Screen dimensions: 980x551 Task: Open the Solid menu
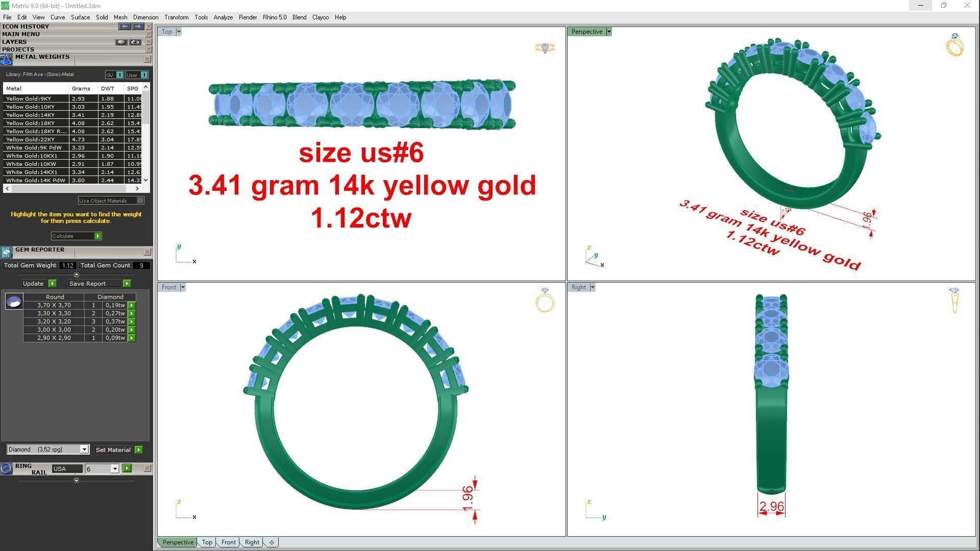click(x=102, y=17)
